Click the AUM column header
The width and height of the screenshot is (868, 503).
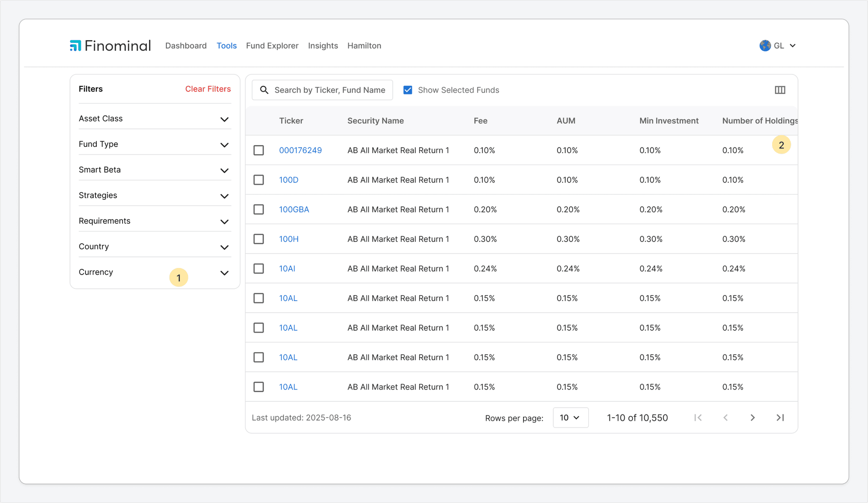(x=566, y=121)
